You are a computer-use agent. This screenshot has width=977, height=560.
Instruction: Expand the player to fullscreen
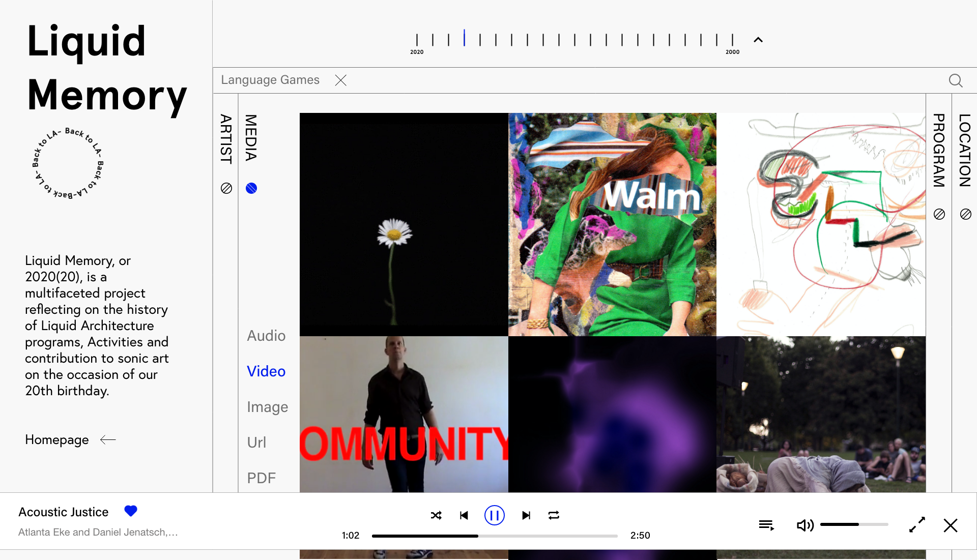tap(917, 525)
